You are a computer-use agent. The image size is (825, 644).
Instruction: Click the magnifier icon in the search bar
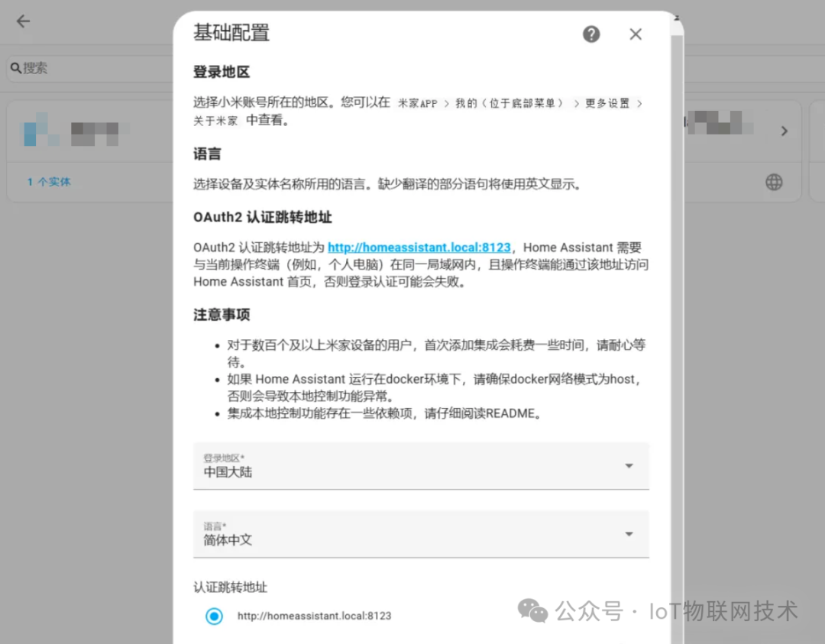(x=15, y=69)
